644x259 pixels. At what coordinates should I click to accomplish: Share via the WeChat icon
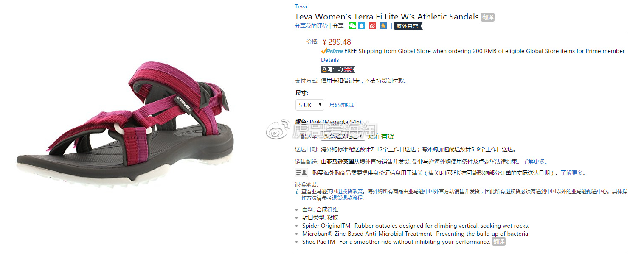pos(352,26)
